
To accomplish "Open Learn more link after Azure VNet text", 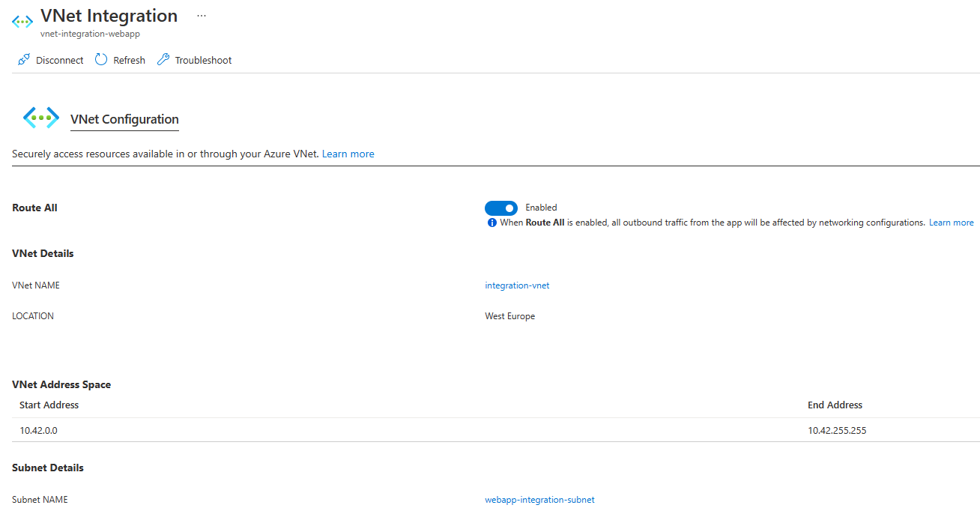I will pyautogui.click(x=348, y=154).
